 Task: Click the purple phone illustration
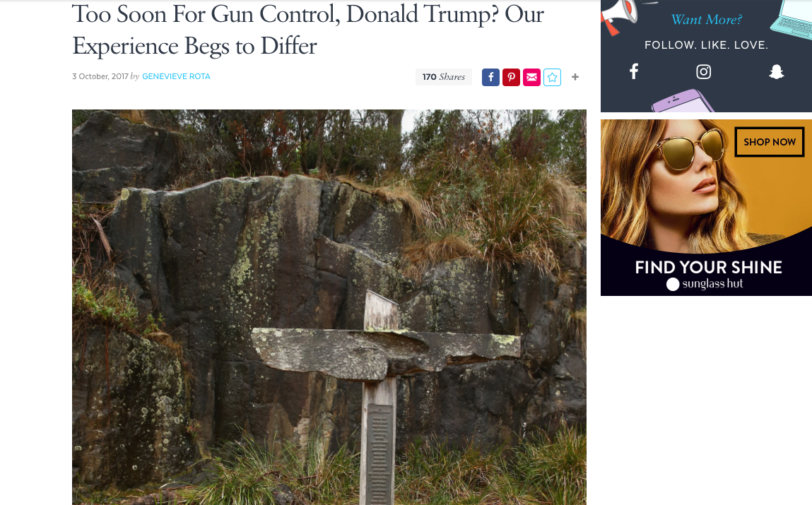point(681,102)
